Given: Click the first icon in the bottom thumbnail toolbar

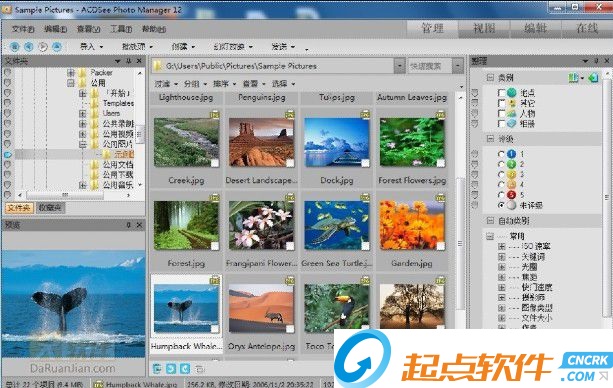Looking at the screenshot, I should (157, 368).
